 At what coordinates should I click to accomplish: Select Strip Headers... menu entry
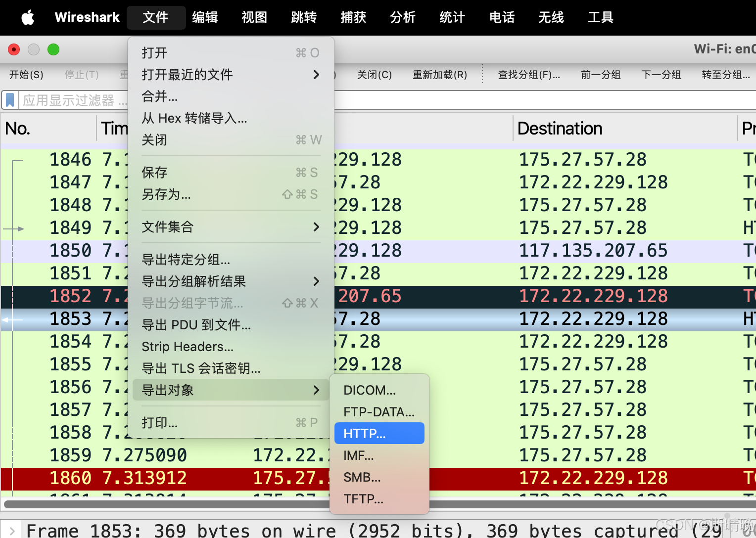(231, 347)
